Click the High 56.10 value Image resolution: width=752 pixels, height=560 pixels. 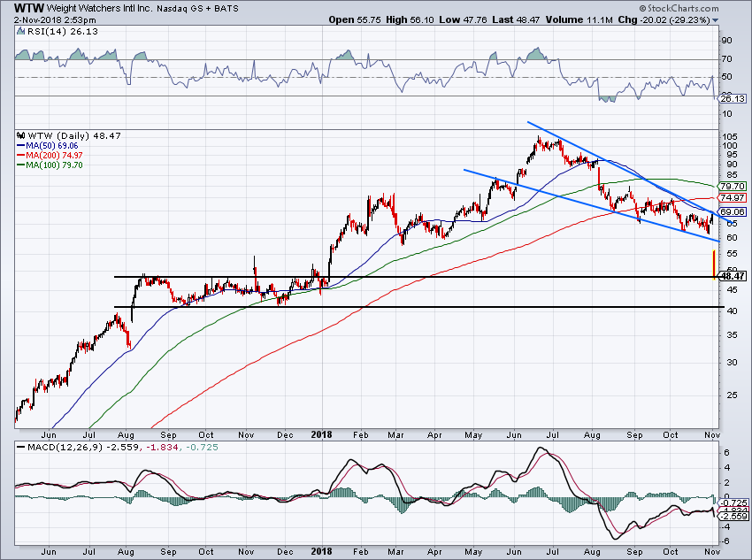pos(410,19)
